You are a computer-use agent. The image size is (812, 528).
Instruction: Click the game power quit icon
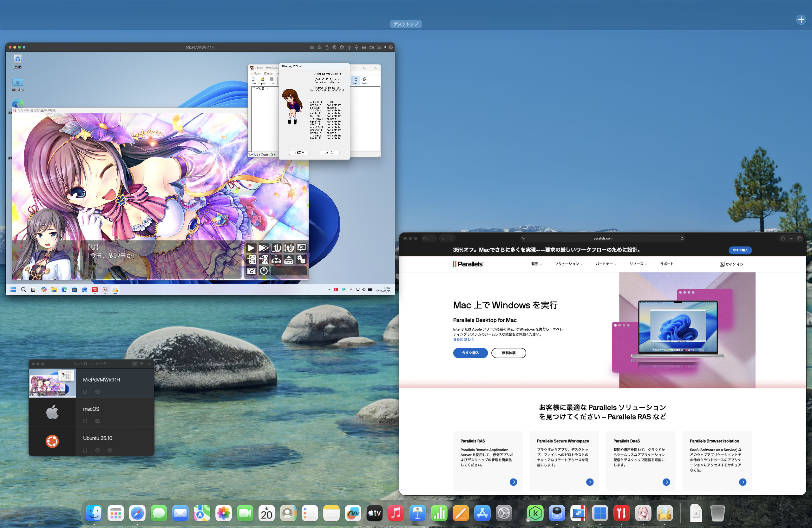pyautogui.click(x=264, y=271)
